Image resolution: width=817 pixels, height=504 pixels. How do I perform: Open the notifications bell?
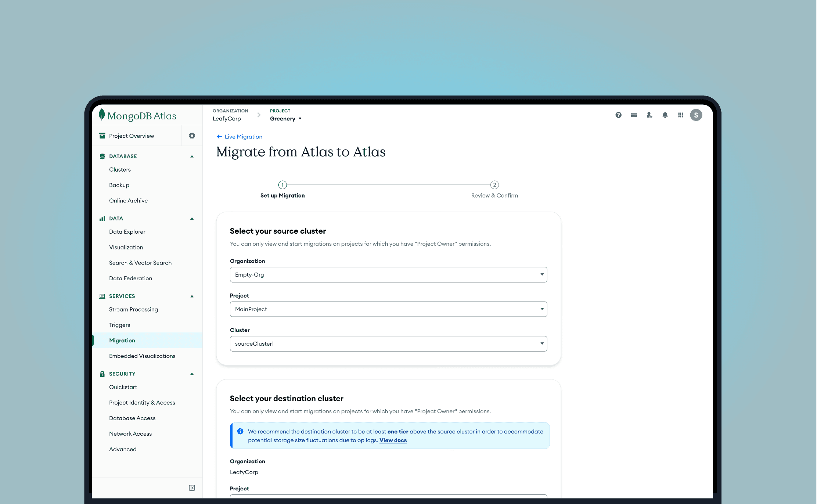click(x=665, y=115)
